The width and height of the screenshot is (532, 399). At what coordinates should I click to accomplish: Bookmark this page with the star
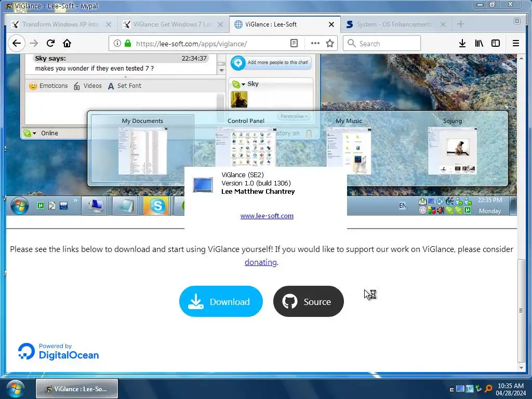(x=330, y=43)
